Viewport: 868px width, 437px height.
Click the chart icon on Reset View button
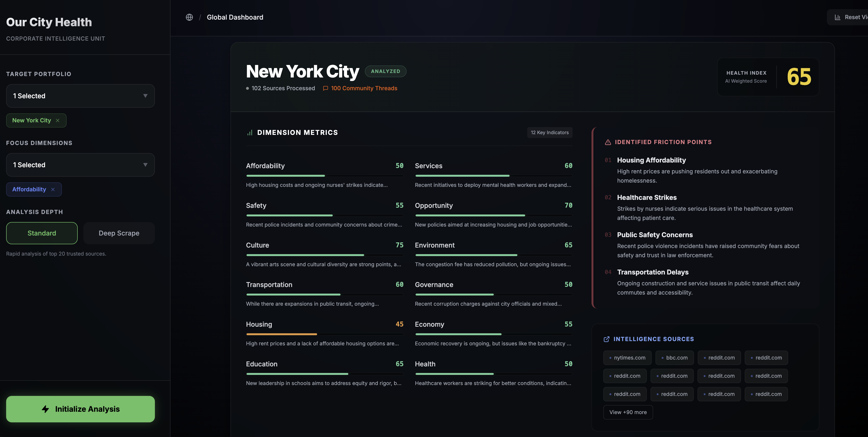837,17
